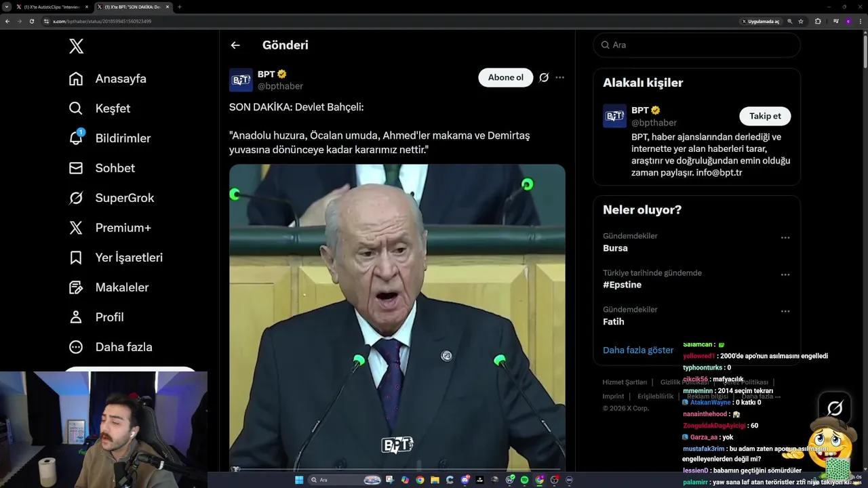Open the post's three-dot more menu
This screenshot has width=868, height=488.
(x=559, y=77)
